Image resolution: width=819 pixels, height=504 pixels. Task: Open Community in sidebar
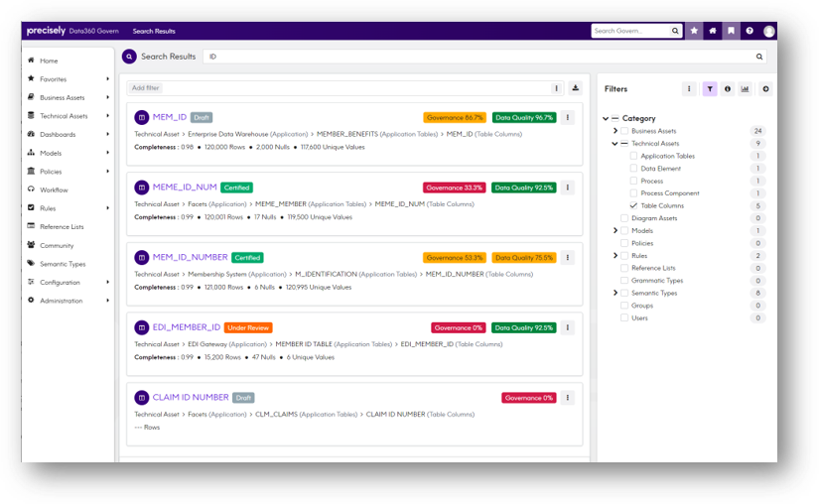[57, 245]
